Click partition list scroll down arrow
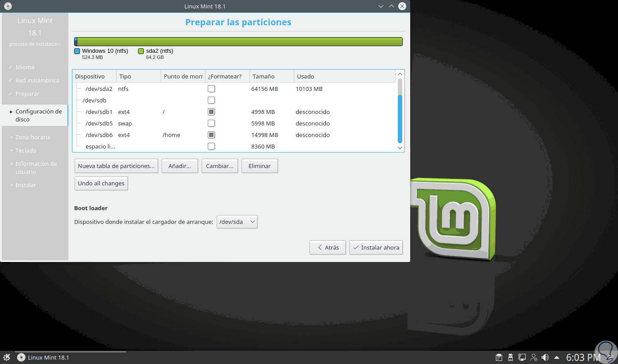 coord(400,148)
